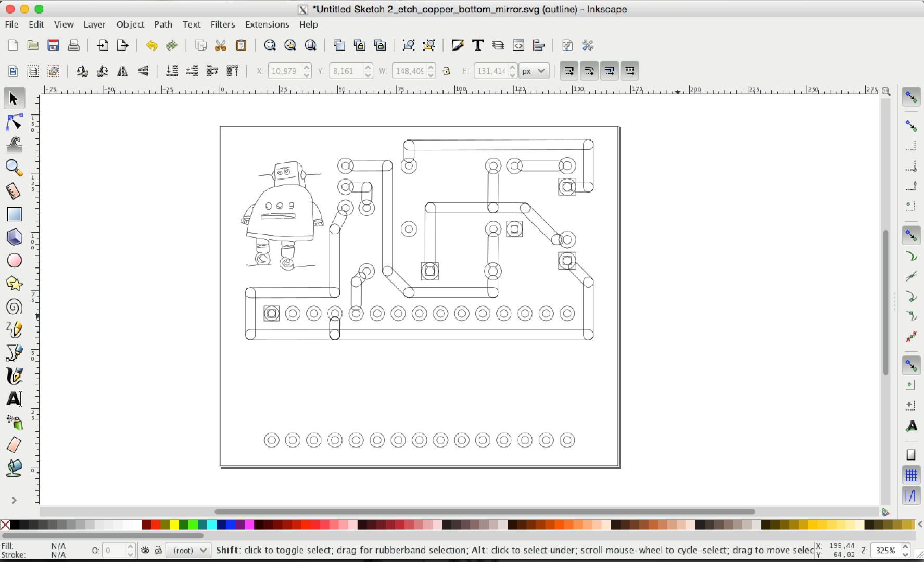Toggle scale rounded rectangle corners
The image size is (924, 562).
(x=589, y=71)
